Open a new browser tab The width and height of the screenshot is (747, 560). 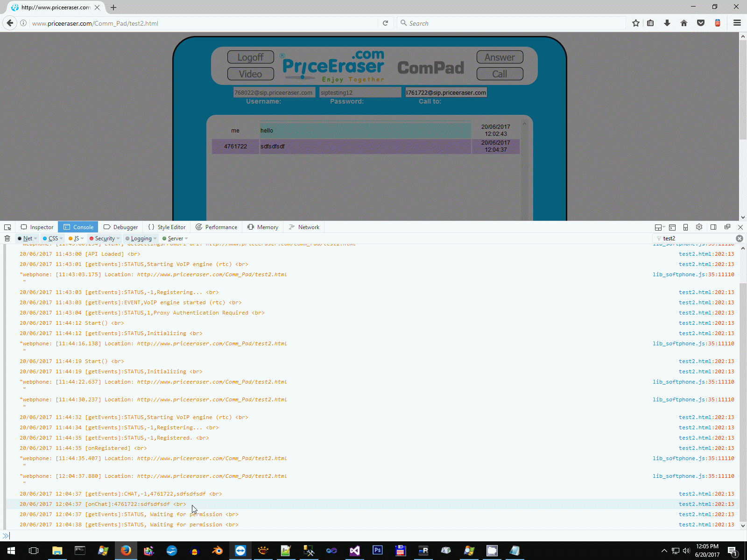113,7
